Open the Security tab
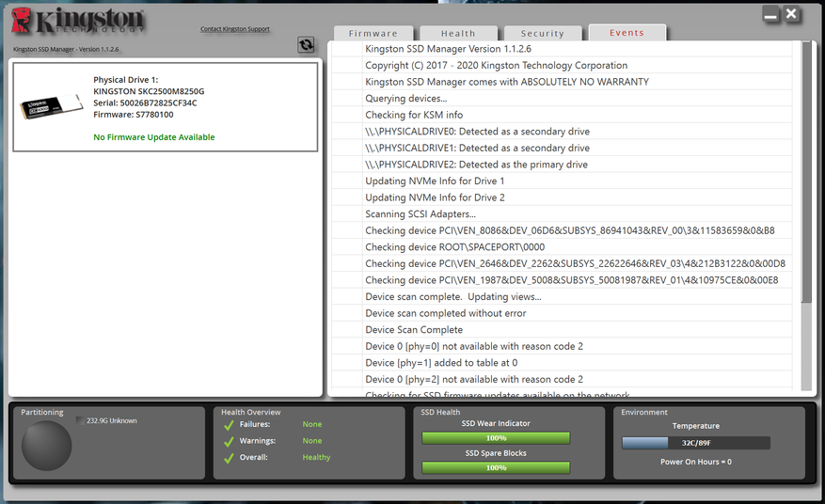Screen dimensions: 825x504 543,34
